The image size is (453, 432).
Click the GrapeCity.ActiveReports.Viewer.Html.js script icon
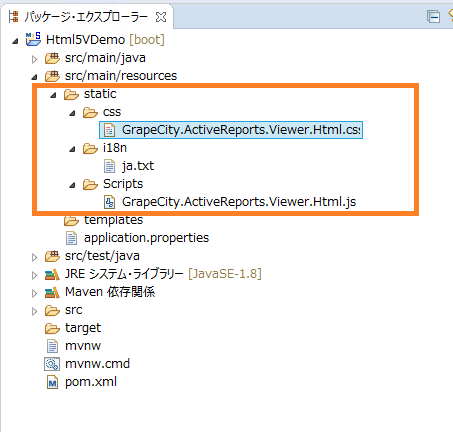point(110,202)
